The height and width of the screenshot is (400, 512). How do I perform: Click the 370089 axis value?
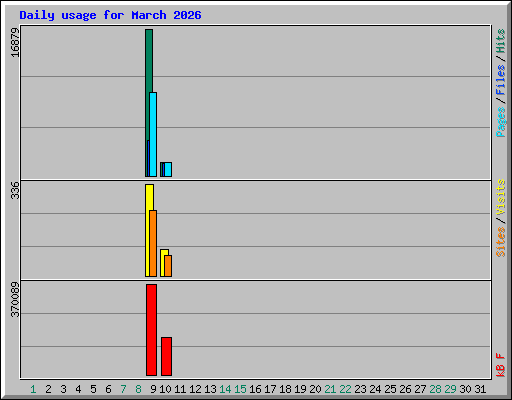[x=15, y=300]
